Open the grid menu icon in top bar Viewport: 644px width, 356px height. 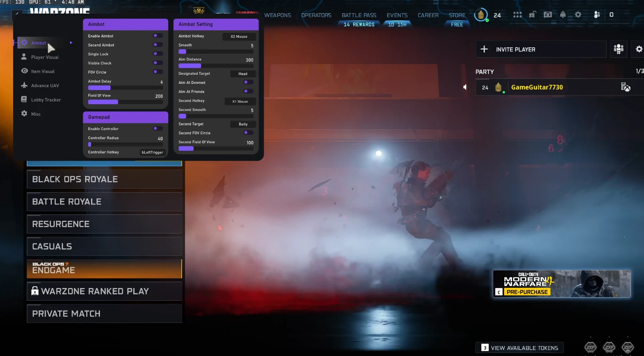pyautogui.click(x=518, y=15)
